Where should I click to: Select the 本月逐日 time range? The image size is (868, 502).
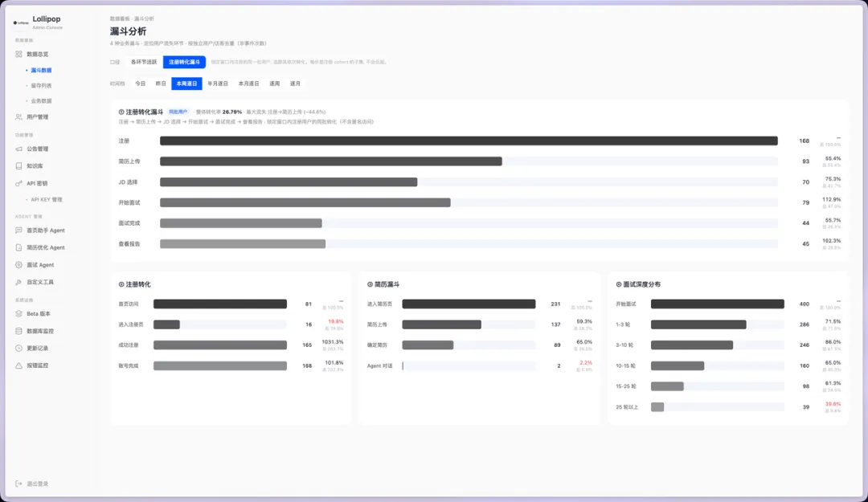click(x=248, y=84)
